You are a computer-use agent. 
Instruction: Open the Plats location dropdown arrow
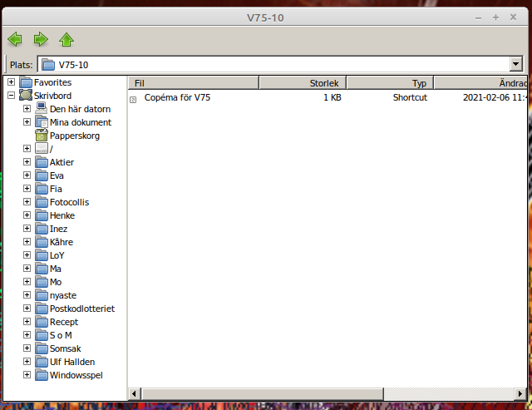coord(516,65)
